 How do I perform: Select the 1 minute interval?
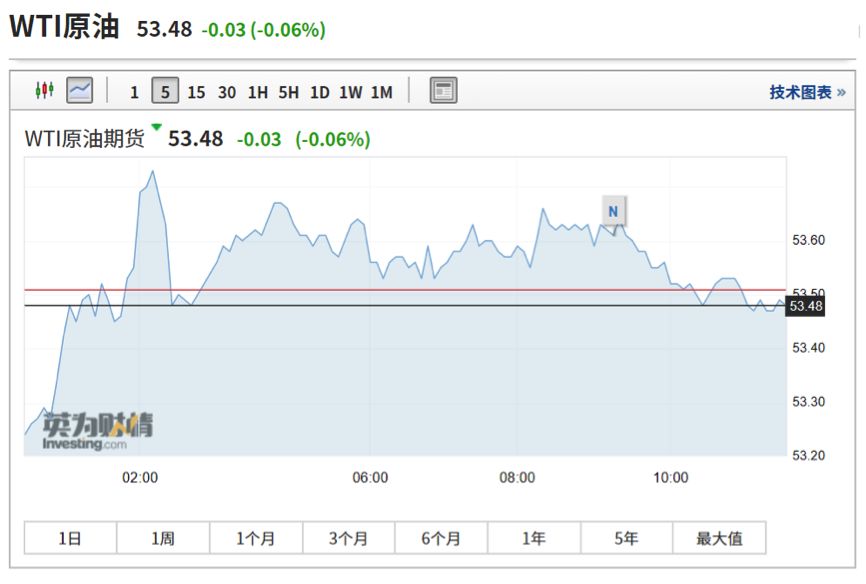134,92
